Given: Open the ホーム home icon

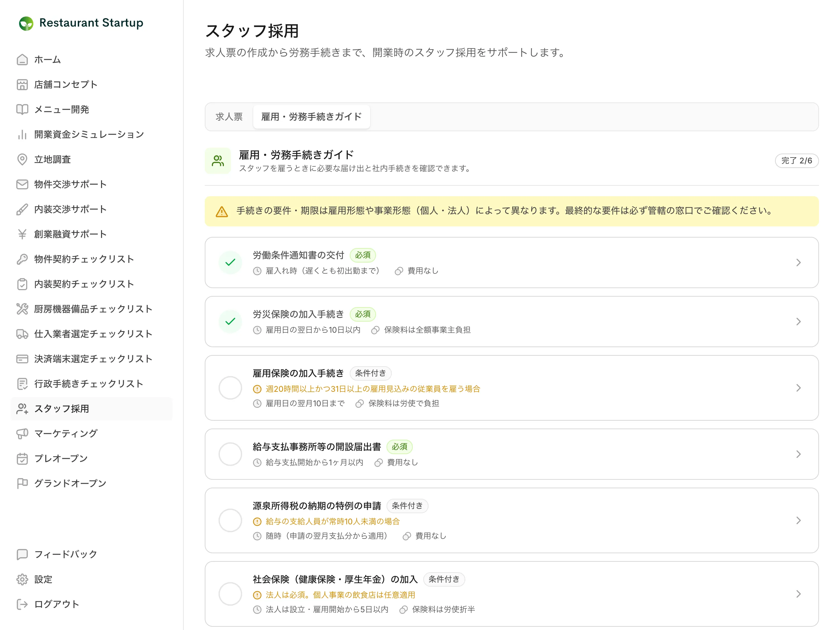Looking at the screenshot, I should (22, 60).
